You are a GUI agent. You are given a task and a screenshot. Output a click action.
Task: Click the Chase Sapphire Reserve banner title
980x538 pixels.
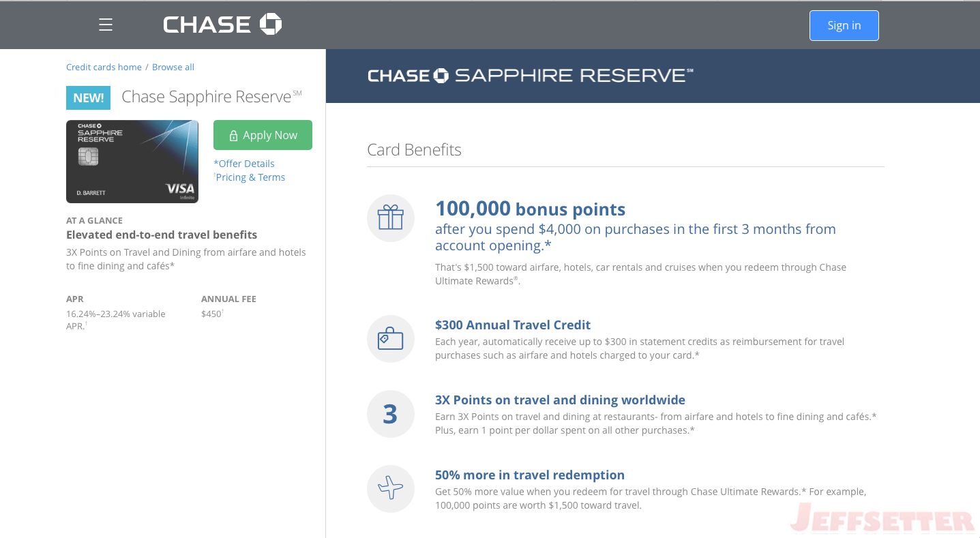coord(530,76)
